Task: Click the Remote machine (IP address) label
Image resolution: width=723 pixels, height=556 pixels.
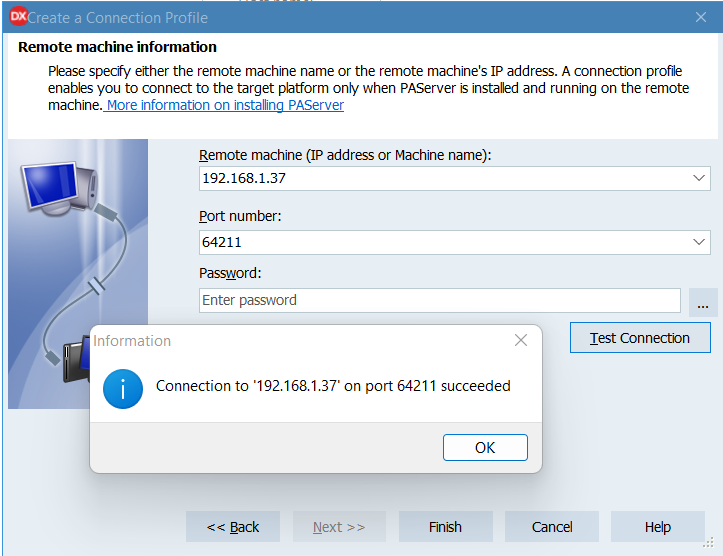Action: [345, 155]
